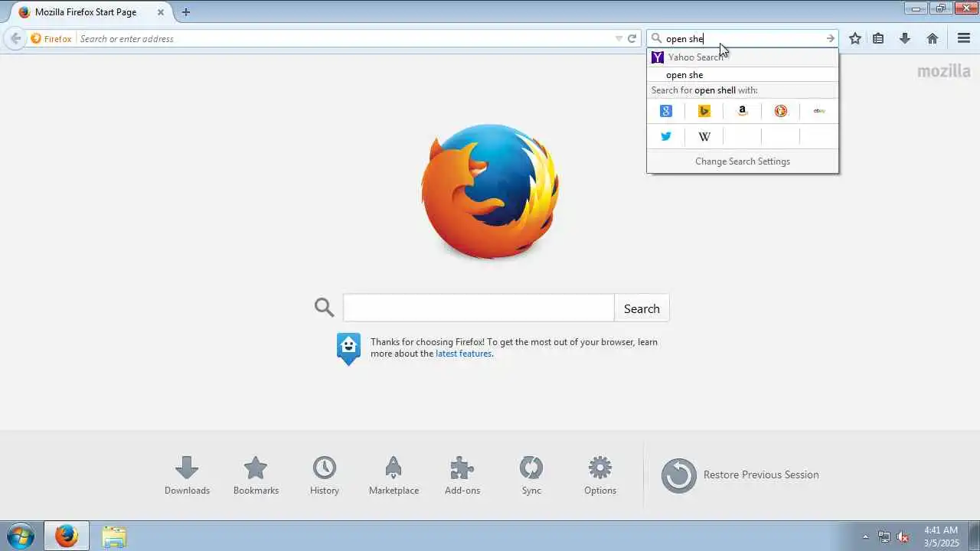The image size is (980, 551).
Task: Search with eBay engine icon
Action: tap(819, 111)
